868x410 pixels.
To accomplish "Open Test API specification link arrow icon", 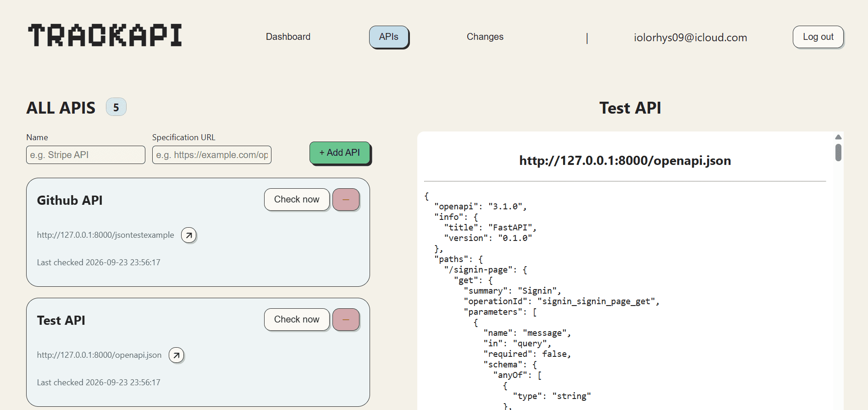I will (x=176, y=355).
